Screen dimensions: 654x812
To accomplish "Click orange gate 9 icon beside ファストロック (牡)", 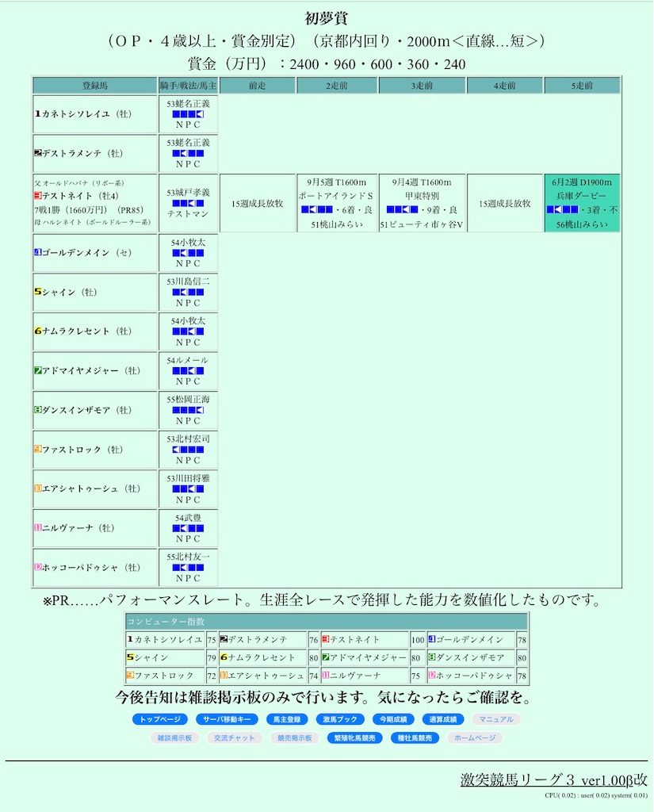I will [x=38, y=449].
